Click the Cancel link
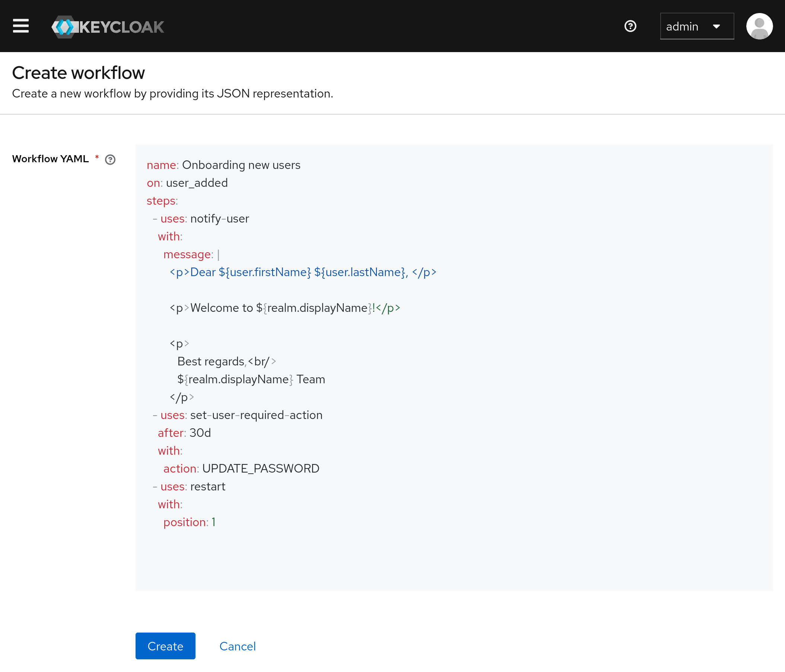The height and width of the screenshot is (672, 785). click(237, 646)
